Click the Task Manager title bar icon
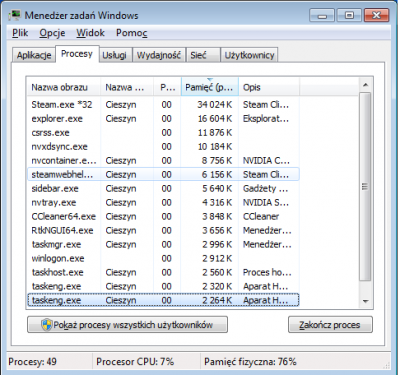This screenshot has height=375, width=400. point(15,15)
